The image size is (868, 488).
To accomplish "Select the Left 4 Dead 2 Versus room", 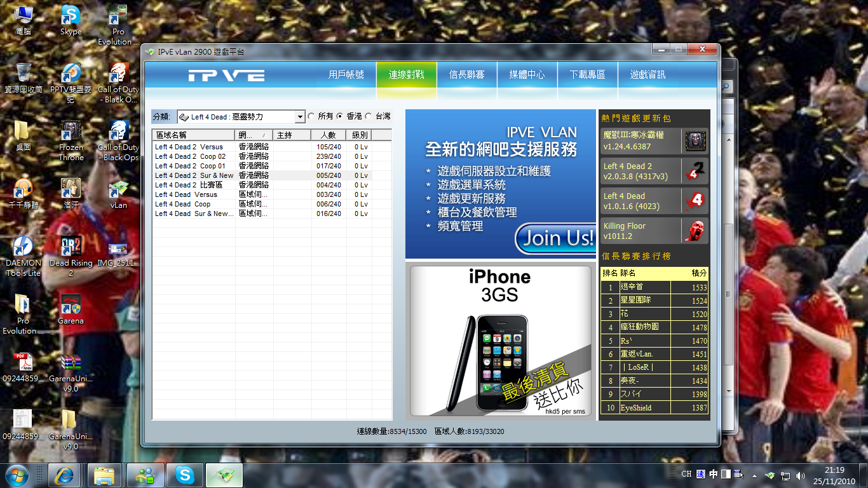I will pyautogui.click(x=189, y=147).
